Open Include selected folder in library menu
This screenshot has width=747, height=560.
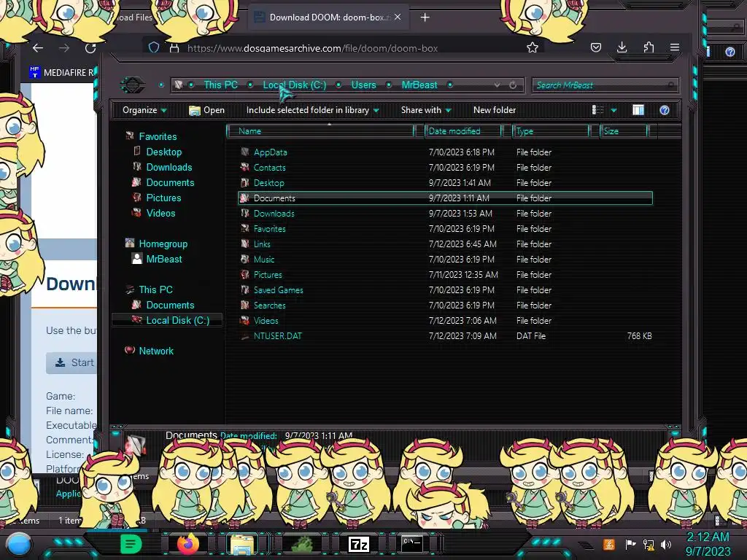pyautogui.click(x=312, y=110)
